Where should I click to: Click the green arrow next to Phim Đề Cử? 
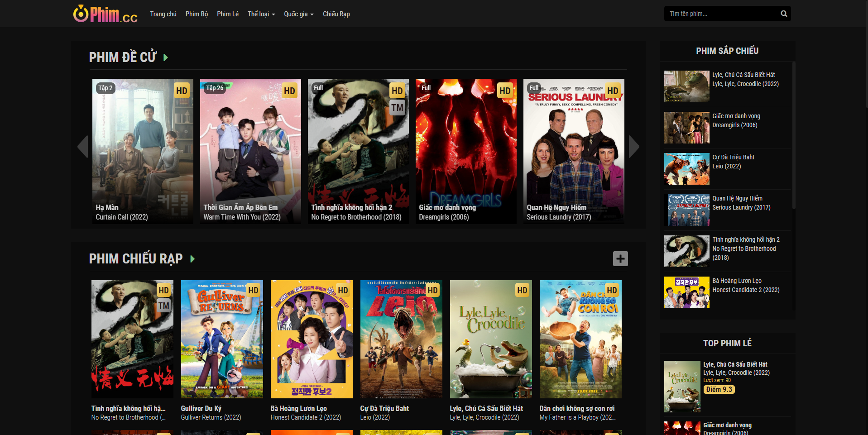pos(166,57)
